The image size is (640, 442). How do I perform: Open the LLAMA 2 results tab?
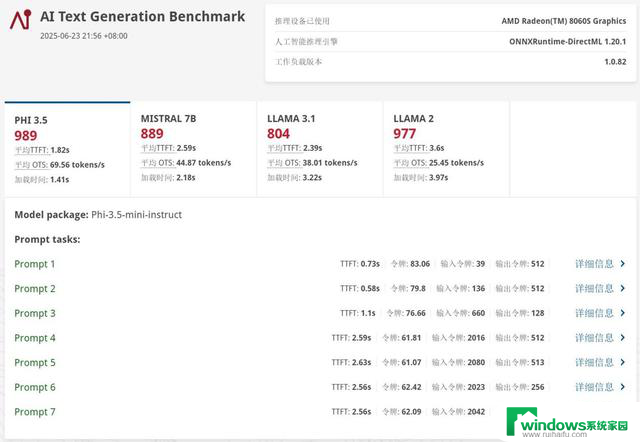447,149
